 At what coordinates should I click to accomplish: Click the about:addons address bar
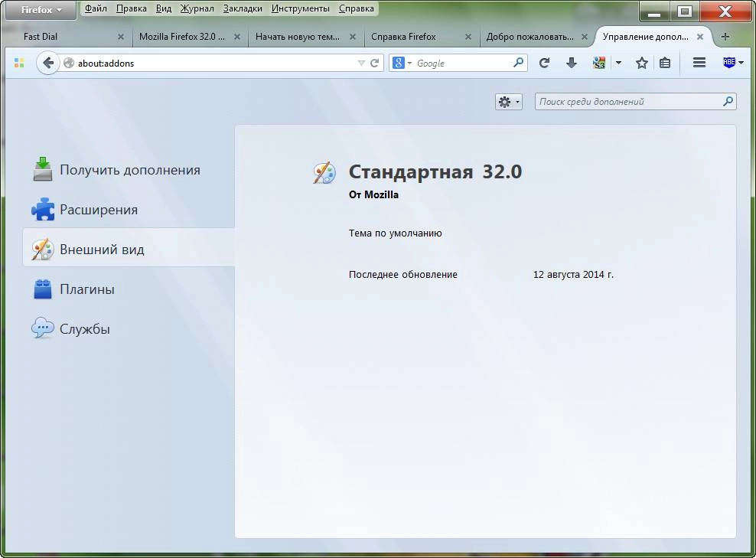[x=216, y=64]
